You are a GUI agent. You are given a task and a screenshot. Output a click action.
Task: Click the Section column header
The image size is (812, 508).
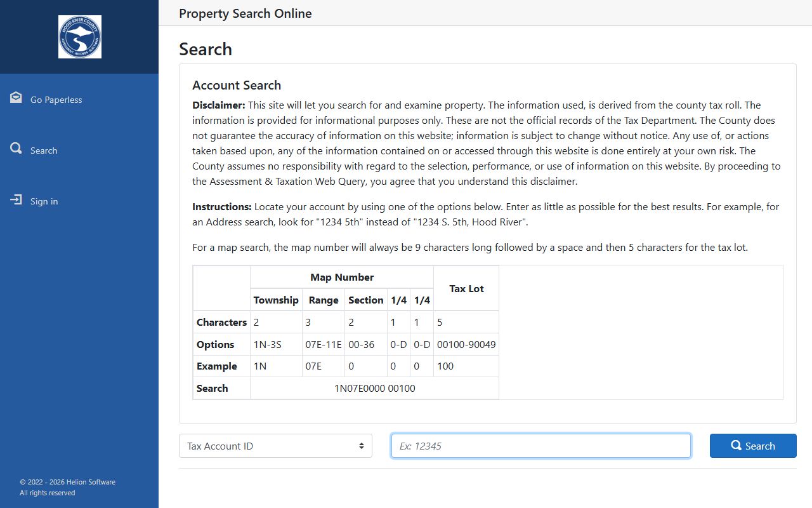coord(366,300)
